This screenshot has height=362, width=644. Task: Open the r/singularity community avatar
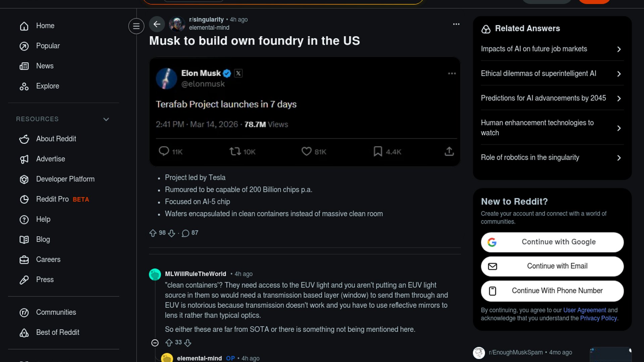point(177,24)
